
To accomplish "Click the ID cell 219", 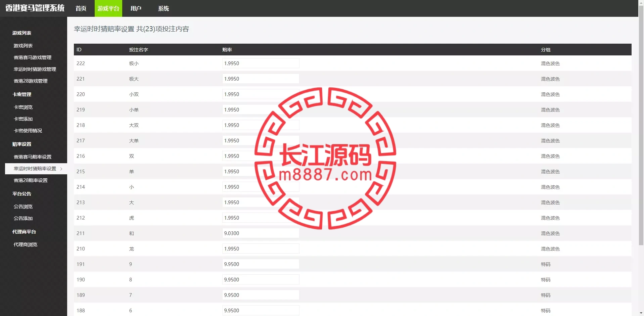I will click(x=81, y=110).
